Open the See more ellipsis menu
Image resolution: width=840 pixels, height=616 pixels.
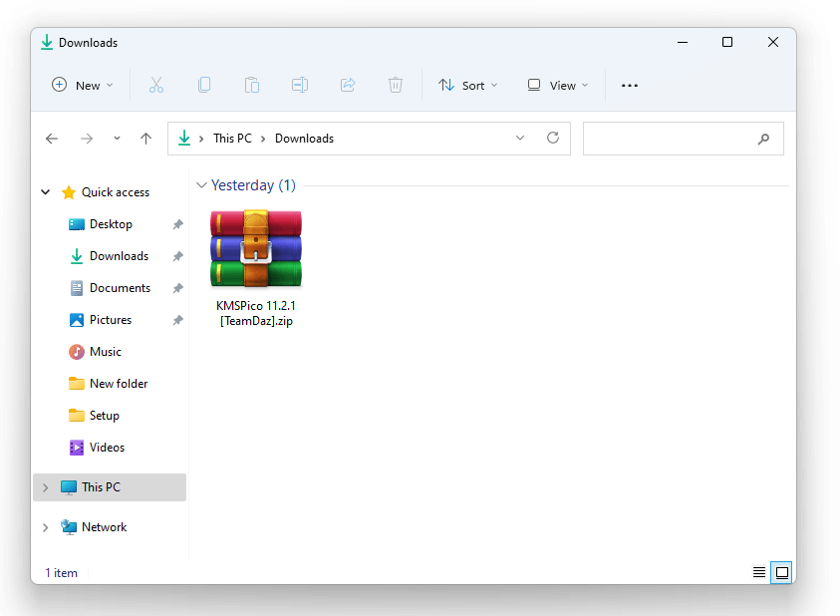coord(630,86)
